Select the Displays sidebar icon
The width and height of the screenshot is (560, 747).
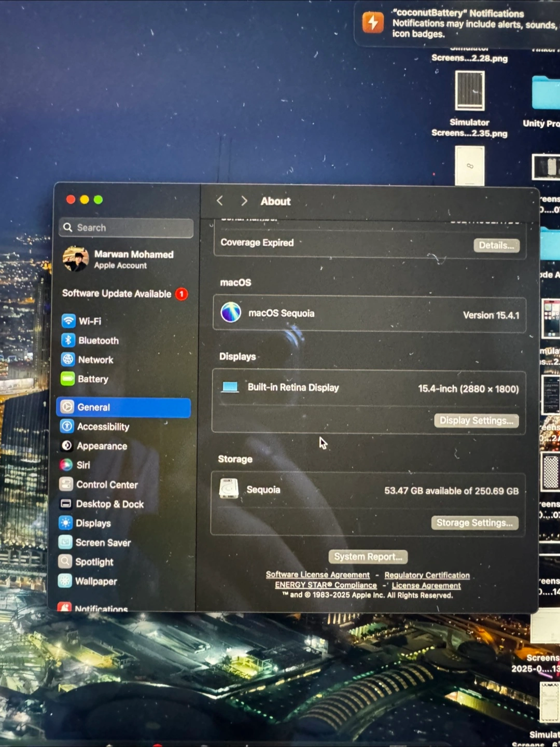[65, 522]
